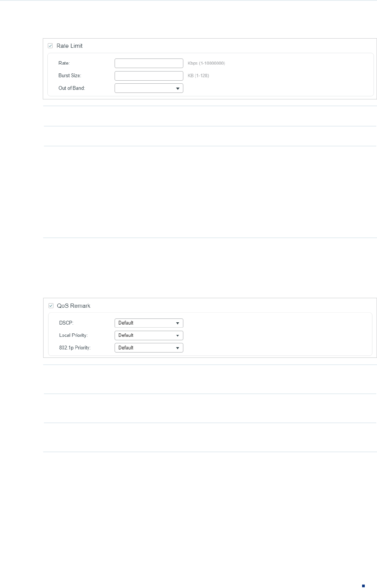The image size is (377, 588).
Task: Click the 'Rate Limit' section title
Action: pos(70,46)
